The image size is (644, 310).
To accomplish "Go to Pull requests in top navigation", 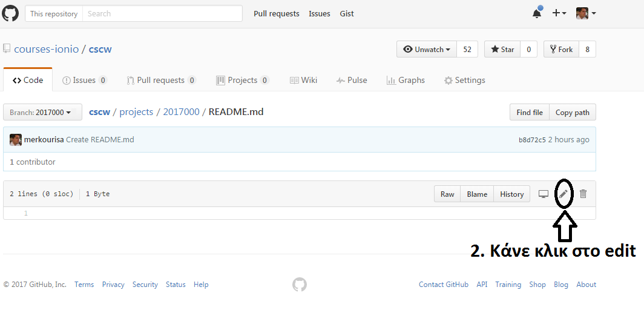I will coord(277,13).
